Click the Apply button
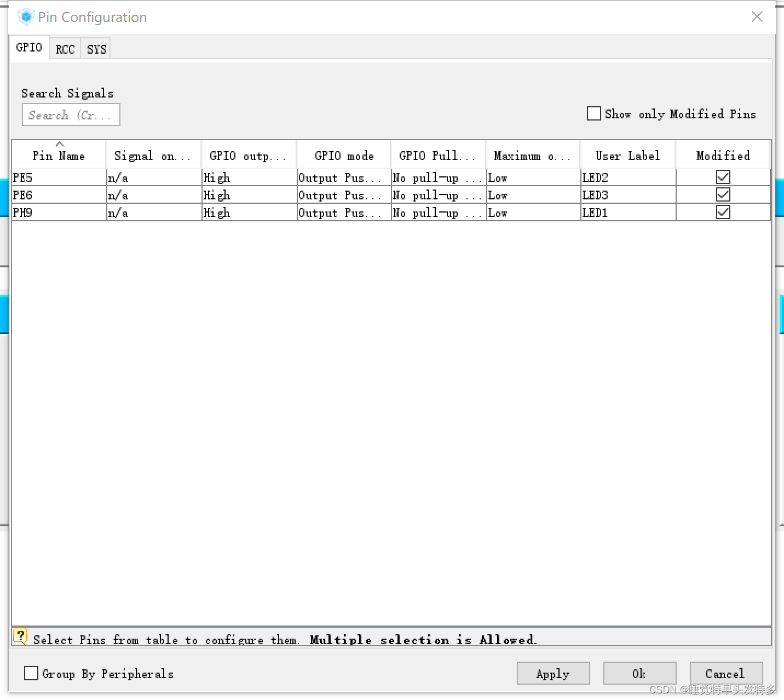 coord(553,673)
